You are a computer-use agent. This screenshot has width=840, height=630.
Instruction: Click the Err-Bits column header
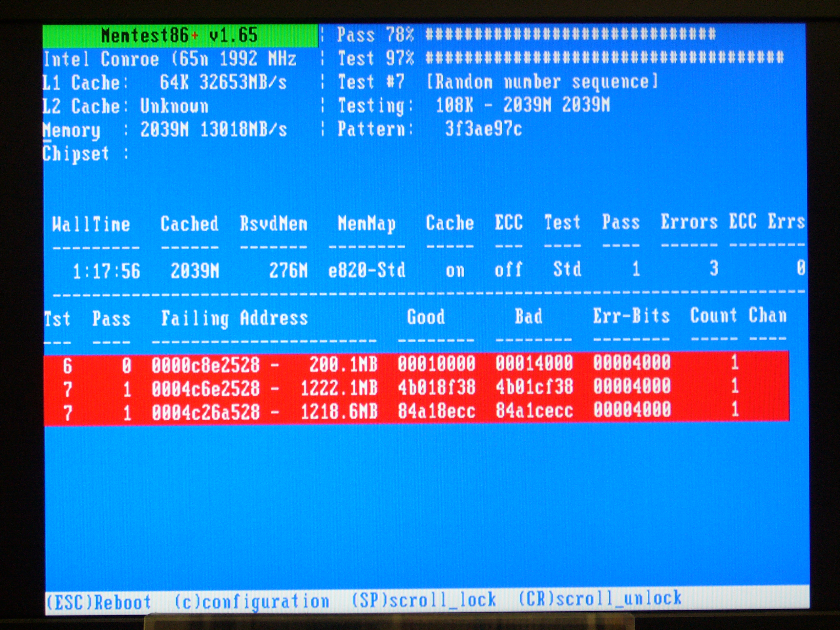tap(631, 316)
